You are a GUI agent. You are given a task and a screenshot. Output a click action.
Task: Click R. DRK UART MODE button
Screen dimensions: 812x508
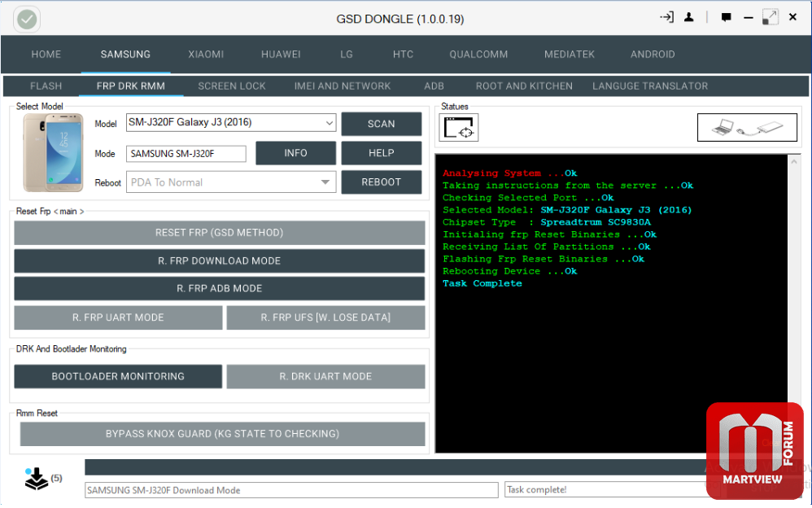pos(325,377)
